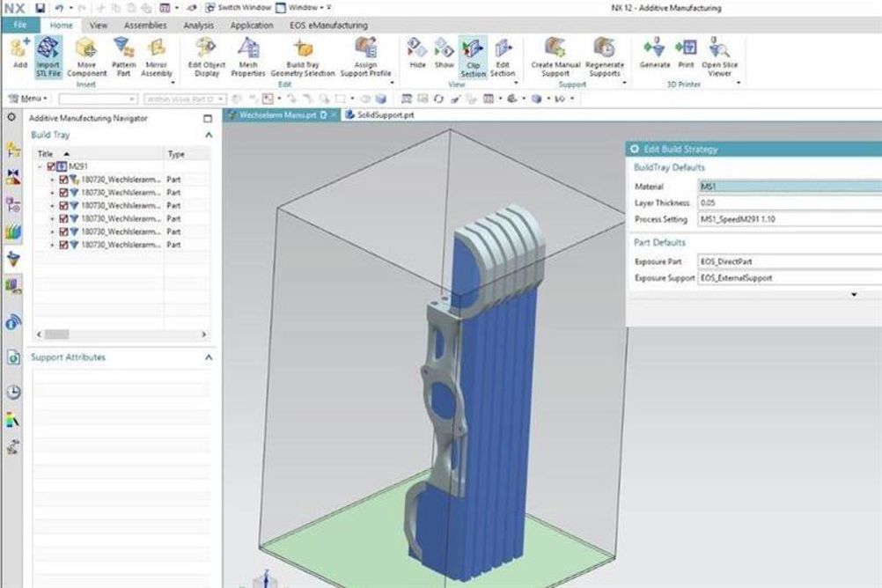The image size is (882, 588).
Task: Expand the Support group options arrow
Action: tap(624, 84)
